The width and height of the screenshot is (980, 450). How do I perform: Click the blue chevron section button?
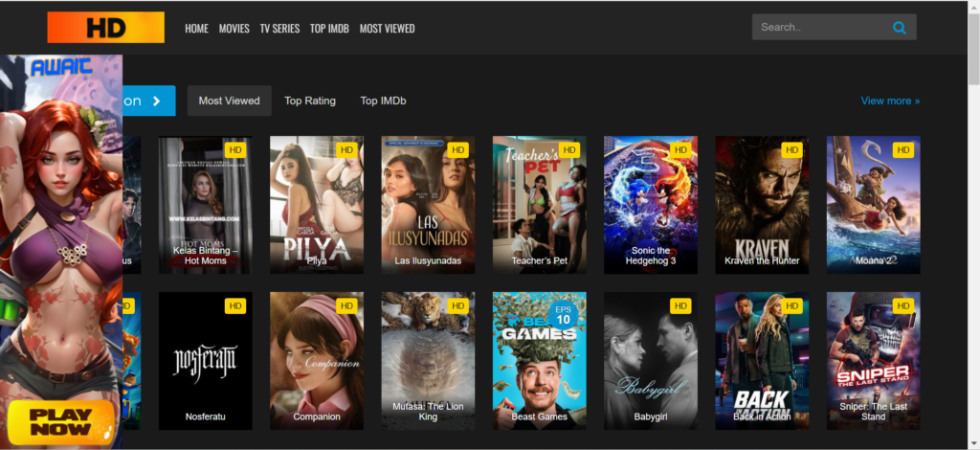tap(148, 101)
